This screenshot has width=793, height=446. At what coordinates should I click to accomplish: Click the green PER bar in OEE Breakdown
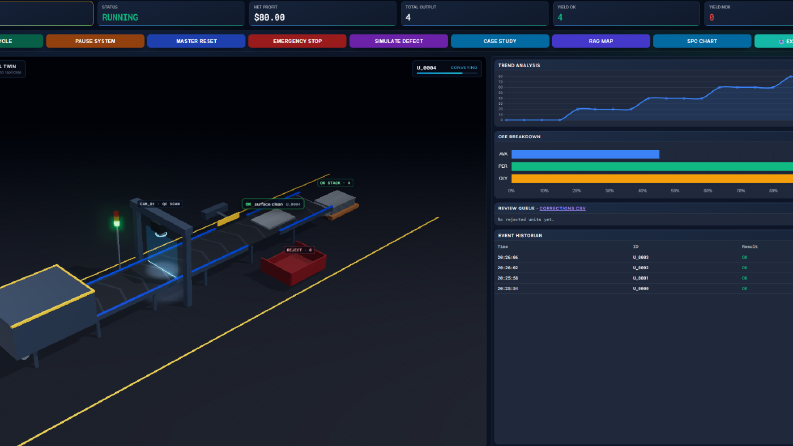(x=652, y=166)
